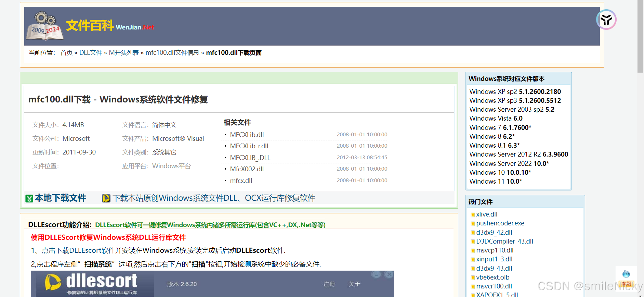
Task: Click the green download icon beside 本地下载文件
Action: click(x=29, y=198)
